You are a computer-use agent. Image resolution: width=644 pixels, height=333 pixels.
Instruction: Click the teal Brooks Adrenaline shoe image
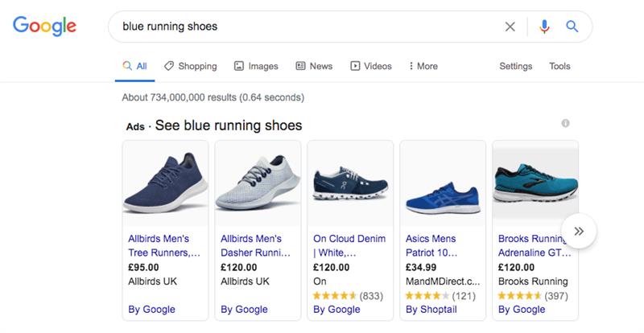coord(535,183)
